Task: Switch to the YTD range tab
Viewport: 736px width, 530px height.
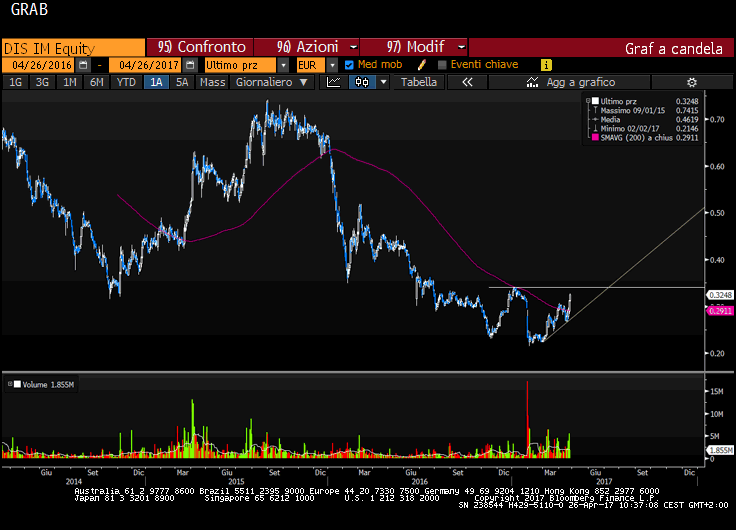Action: point(126,82)
